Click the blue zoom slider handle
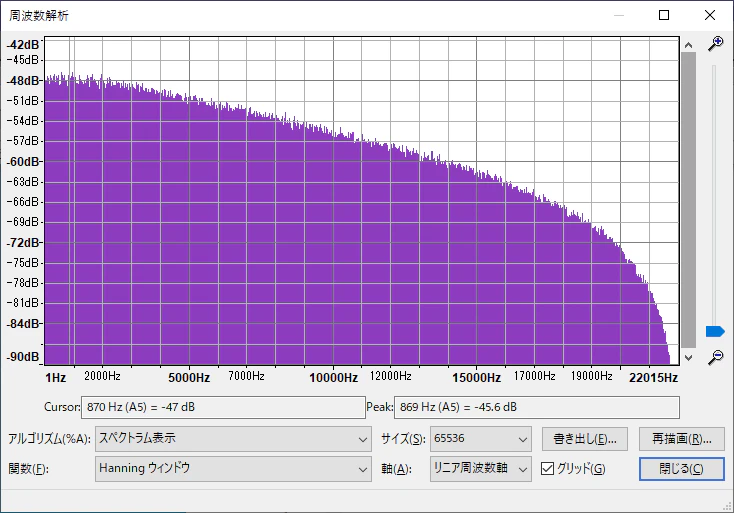Image resolution: width=734 pixels, height=513 pixels. pyautogui.click(x=715, y=331)
